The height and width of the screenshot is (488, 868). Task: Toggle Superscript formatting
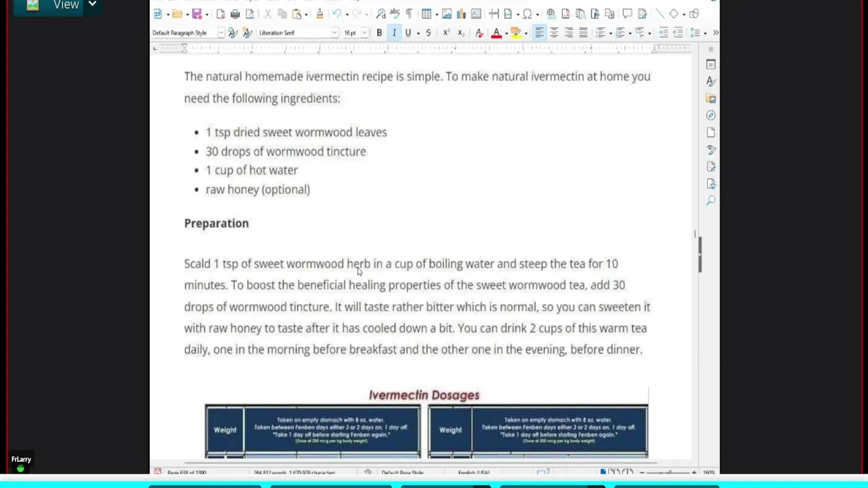pos(447,33)
